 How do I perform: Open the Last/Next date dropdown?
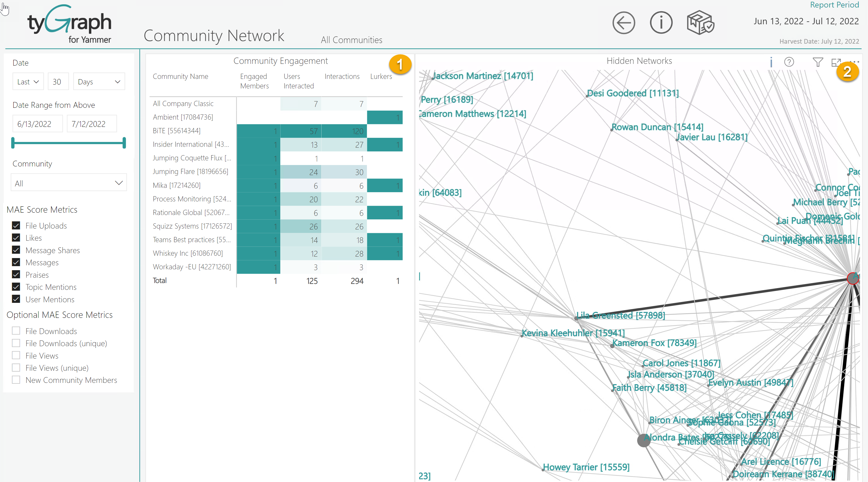(28, 81)
